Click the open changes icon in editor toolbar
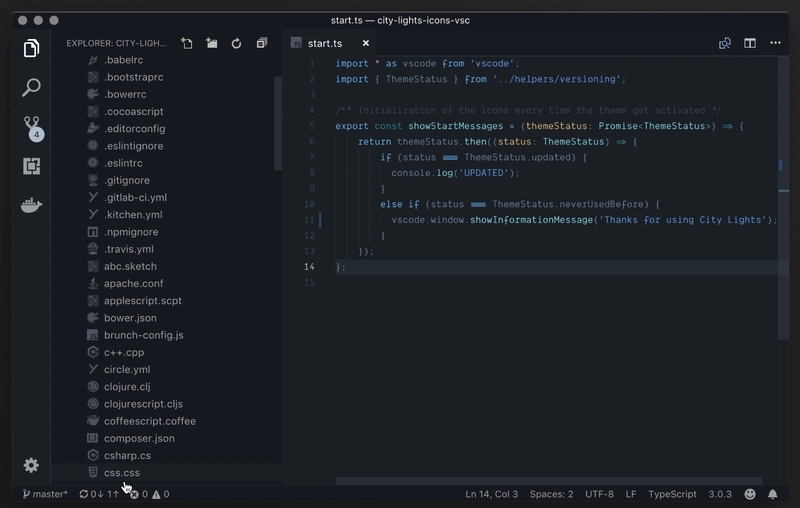Viewport: 800px width, 508px height. point(724,43)
